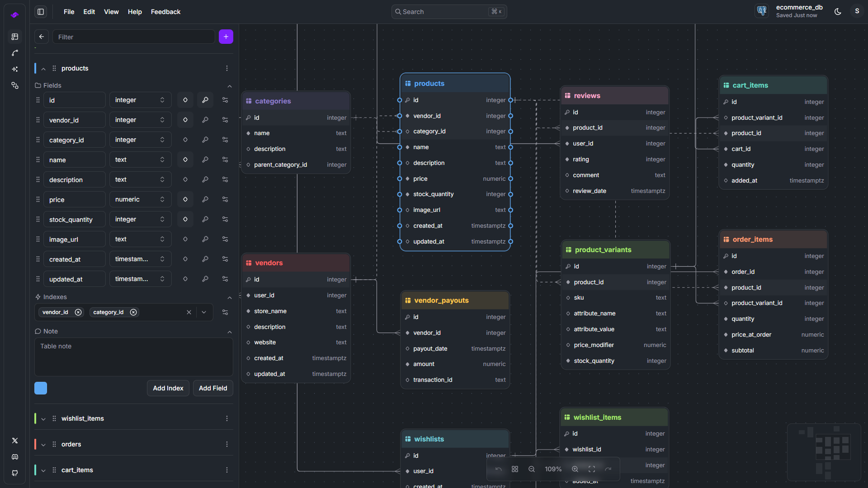This screenshot has height=488, width=868.
Task: Zoom out using the magnifier minus icon
Action: click(531, 469)
